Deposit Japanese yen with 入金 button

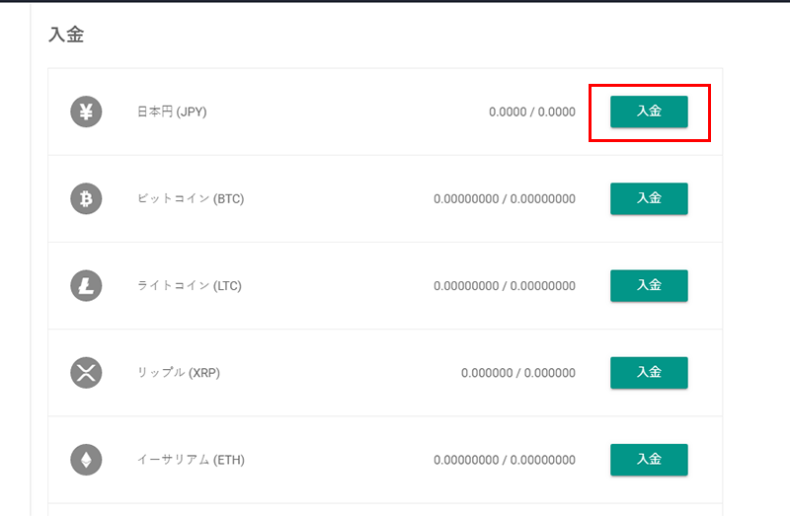[x=649, y=111]
